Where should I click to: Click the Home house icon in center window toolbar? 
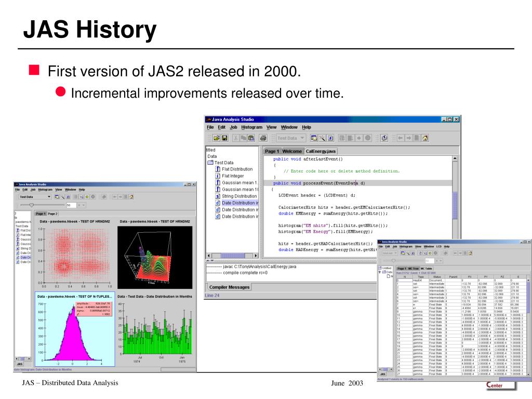tap(425, 138)
